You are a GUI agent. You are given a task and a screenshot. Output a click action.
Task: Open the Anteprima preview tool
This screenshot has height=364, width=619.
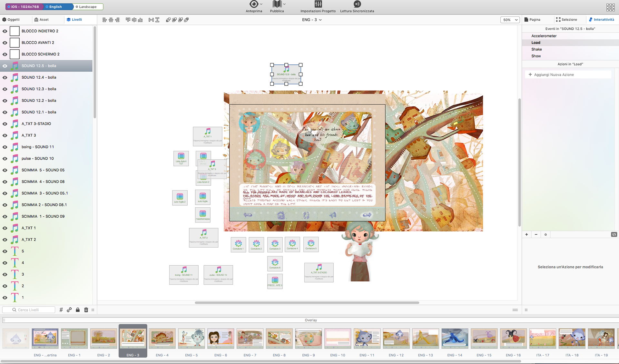coord(254,4)
